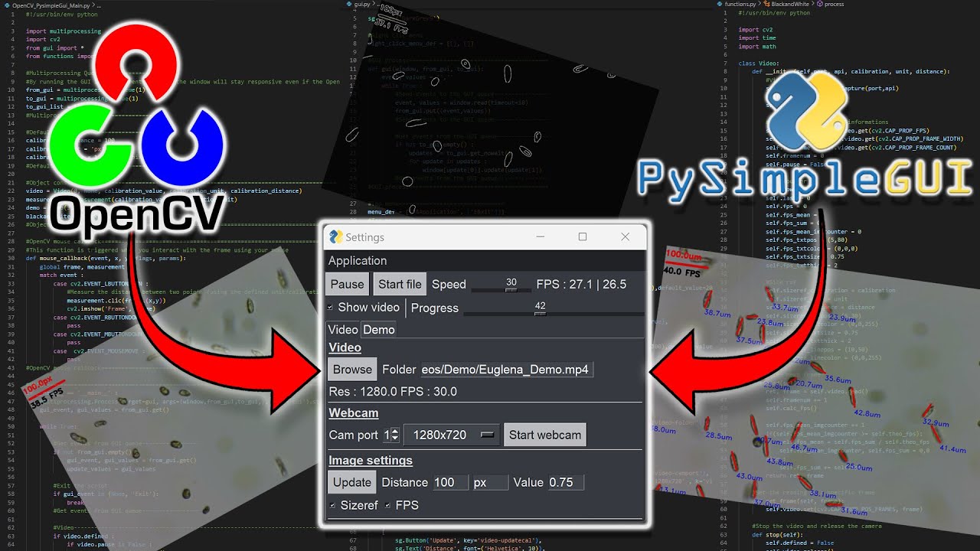
Task: Click Browse to choose a video file
Action: [352, 369]
